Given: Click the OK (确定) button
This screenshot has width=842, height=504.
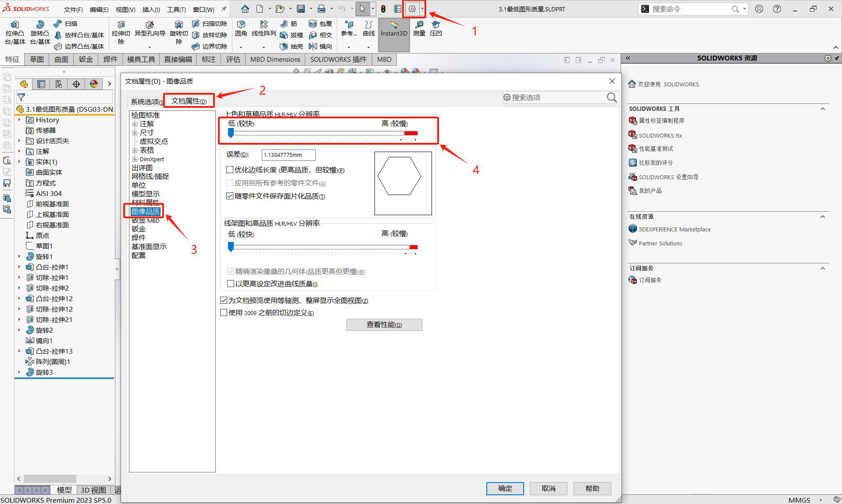Looking at the screenshot, I should pos(504,488).
